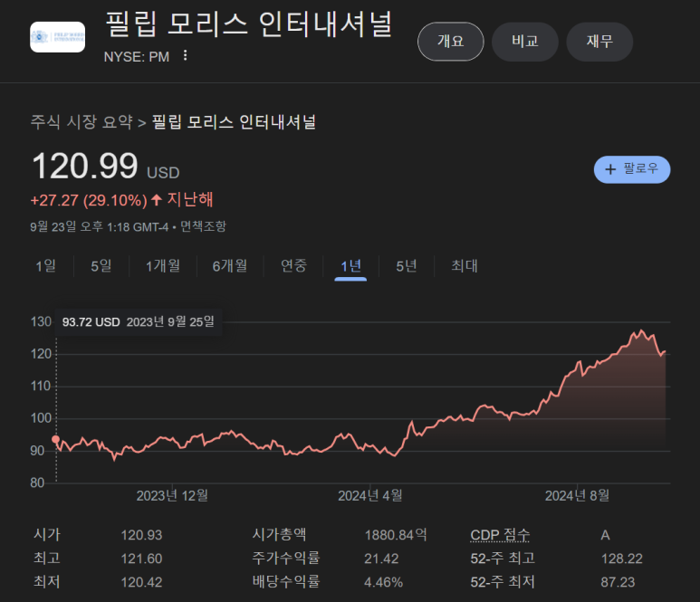Switch chart to 연중 year-to-date

[293, 266]
